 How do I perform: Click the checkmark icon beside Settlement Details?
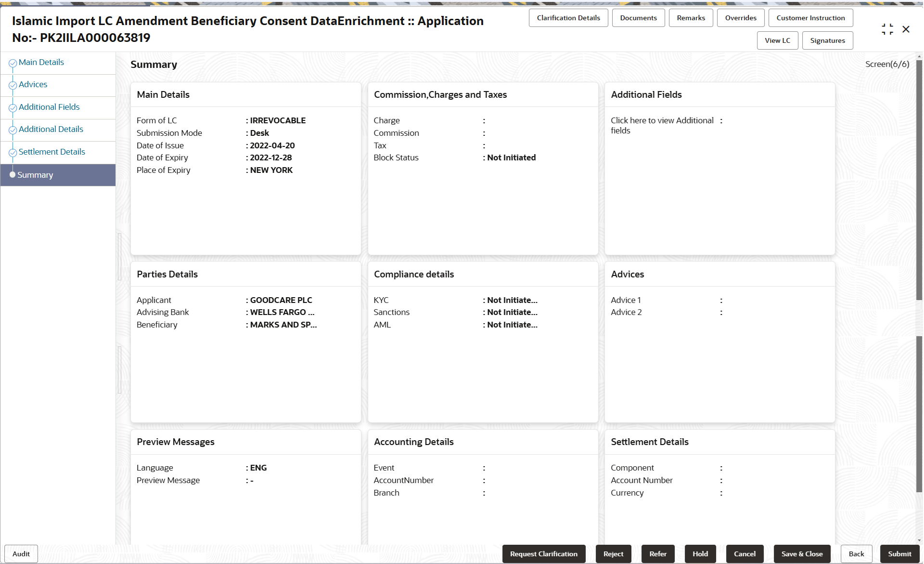(x=13, y=153)
